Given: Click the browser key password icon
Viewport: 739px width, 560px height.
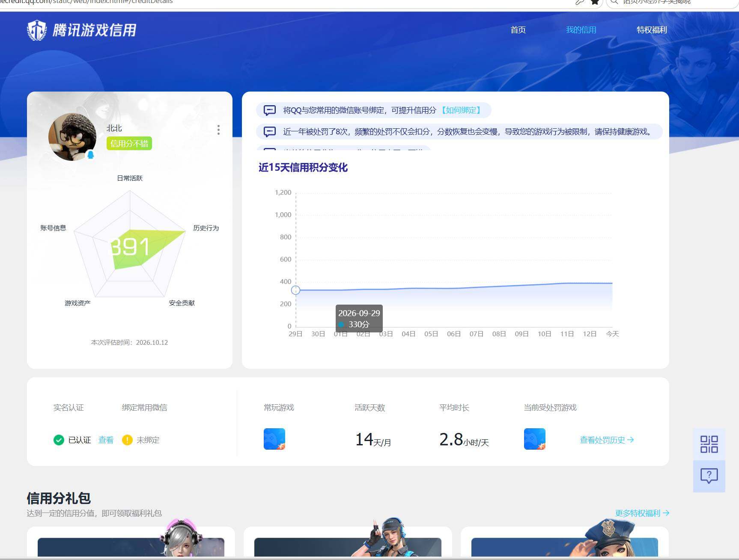Looking at the screenshot, I should click(x=580, y=2).
